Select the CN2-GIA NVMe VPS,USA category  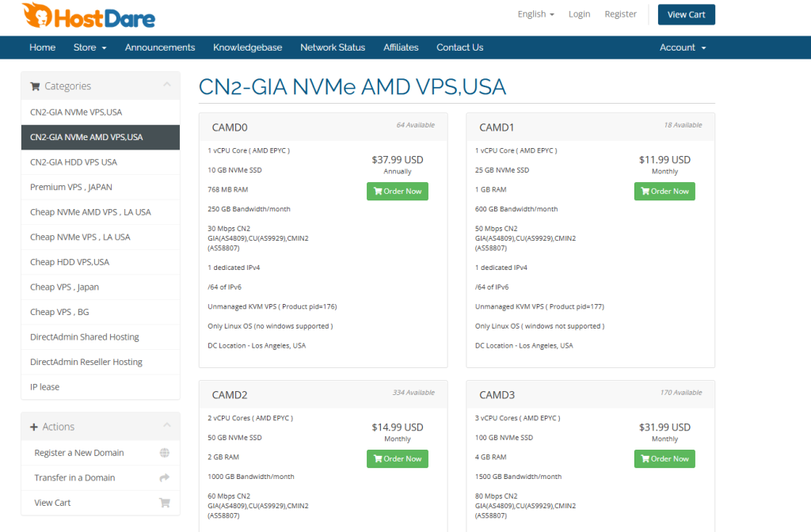[101, 112]
